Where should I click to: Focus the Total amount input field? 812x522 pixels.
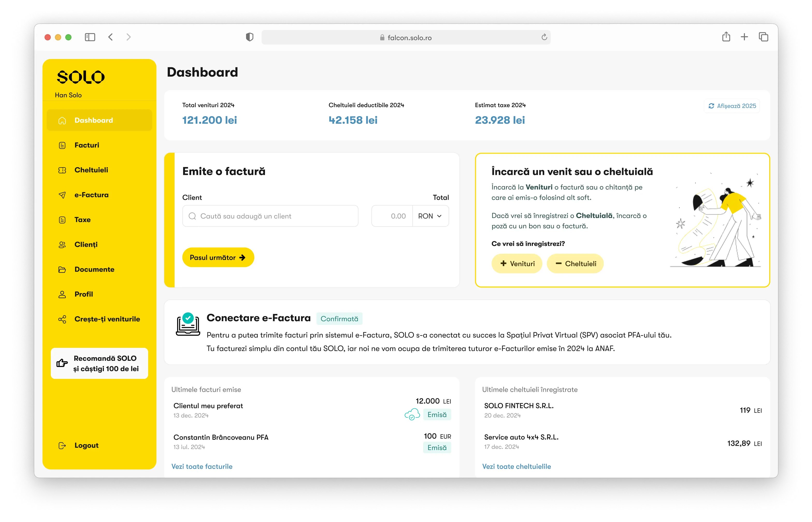click(x=392, y=216)
